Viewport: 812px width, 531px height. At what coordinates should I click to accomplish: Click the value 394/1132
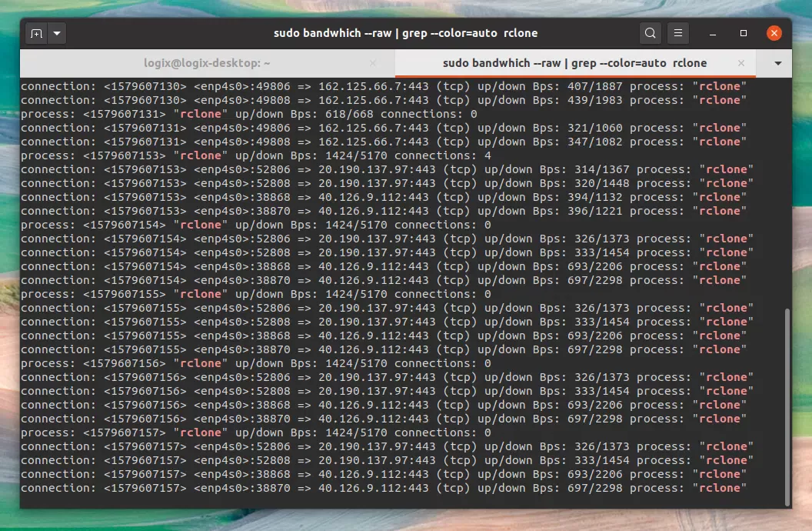[595, 197]
